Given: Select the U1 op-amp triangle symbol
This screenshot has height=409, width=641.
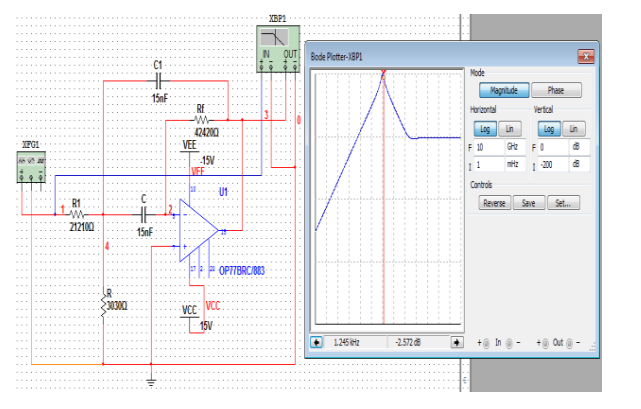Looking at the screenshot, I should point(199,231).
